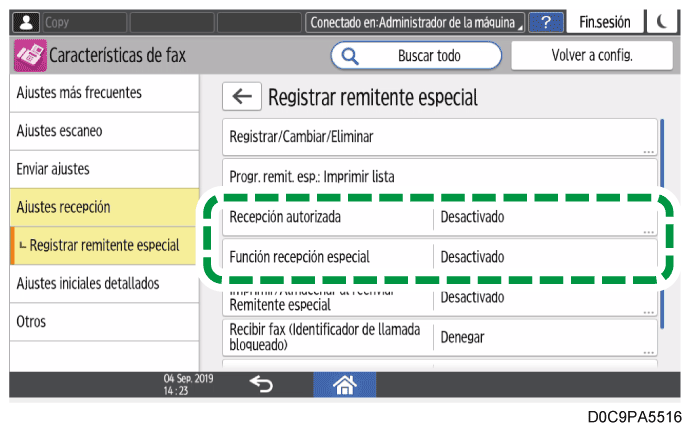Screen dimensions: 691x427
Task: Click the fax features icon in header
Action: pyautogui.click(x=29, y=56)
